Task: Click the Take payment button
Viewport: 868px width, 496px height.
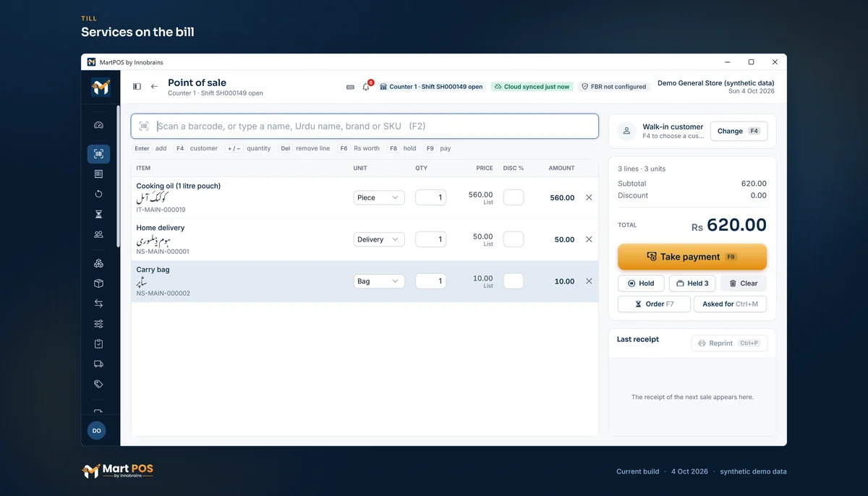Action: (692, 257)
